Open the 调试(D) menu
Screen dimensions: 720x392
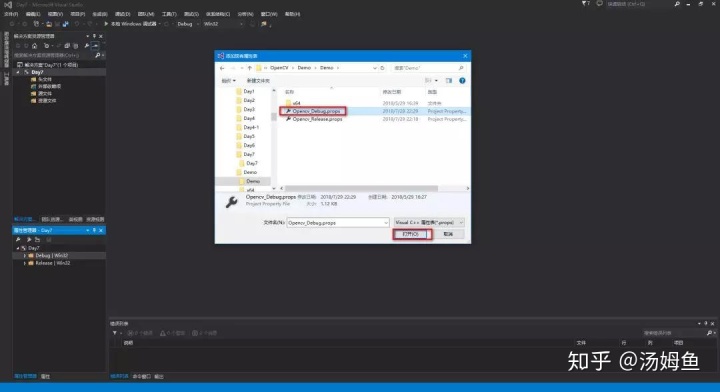coord(122,14)
